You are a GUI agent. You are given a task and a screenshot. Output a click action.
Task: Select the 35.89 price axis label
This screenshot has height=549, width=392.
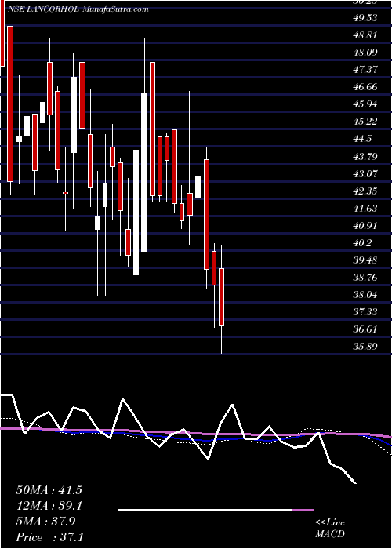(366, 347)
